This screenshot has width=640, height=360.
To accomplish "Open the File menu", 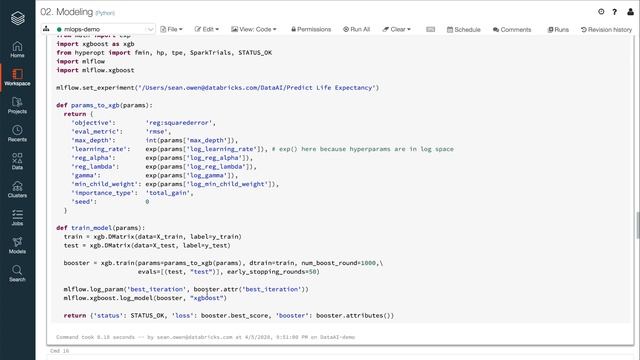I will pyautogui.click(x=171, y=29).
